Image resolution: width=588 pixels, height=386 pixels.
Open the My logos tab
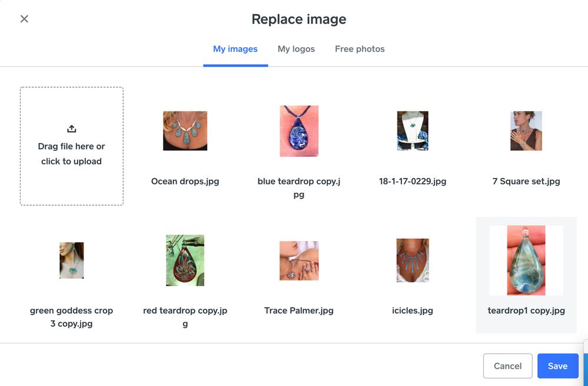tap(296, 49)
